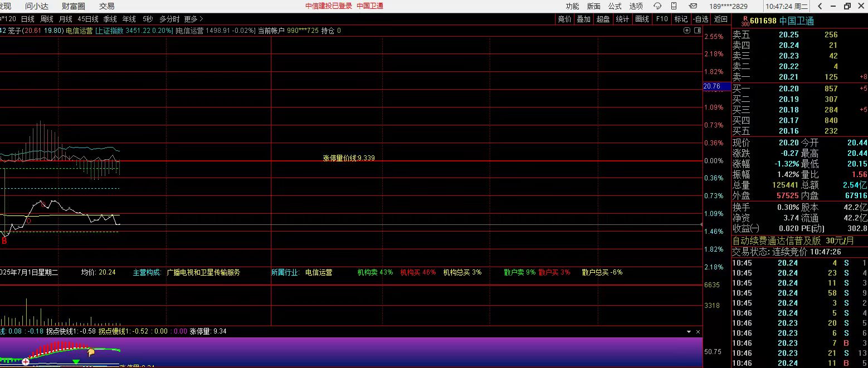
Task: Open the 多分时 multi-day view
Action: (x=169, y=19)
